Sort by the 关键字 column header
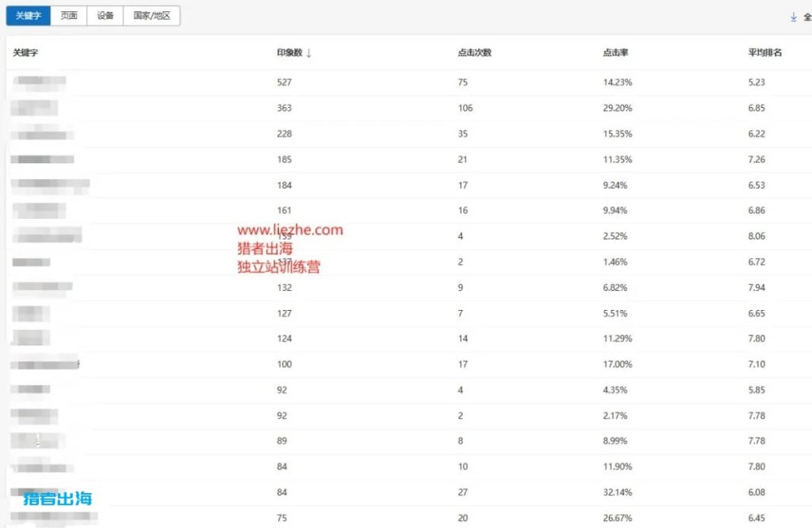Image resolution: width=812 pixels, height=528 pixels. tap(26, 53)
